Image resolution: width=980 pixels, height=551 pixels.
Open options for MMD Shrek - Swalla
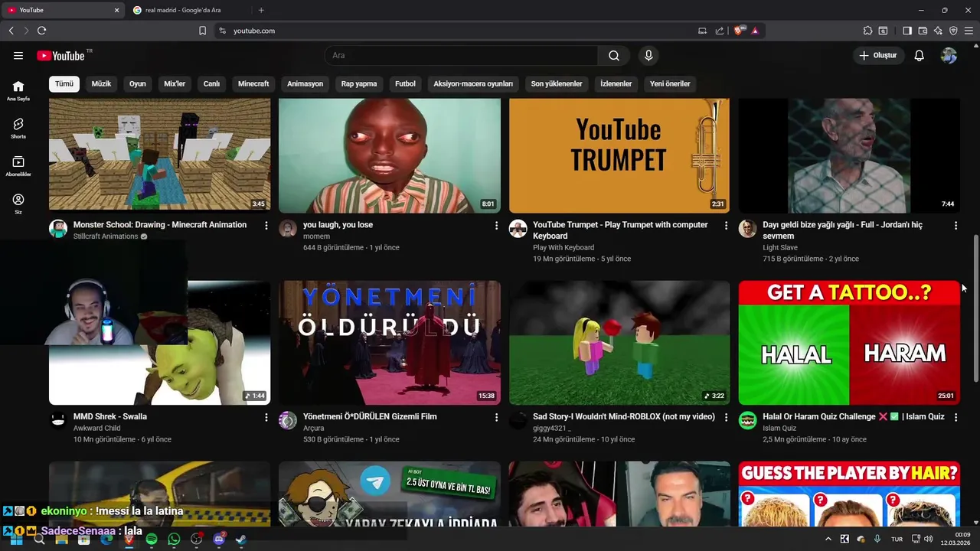(266, 418)
